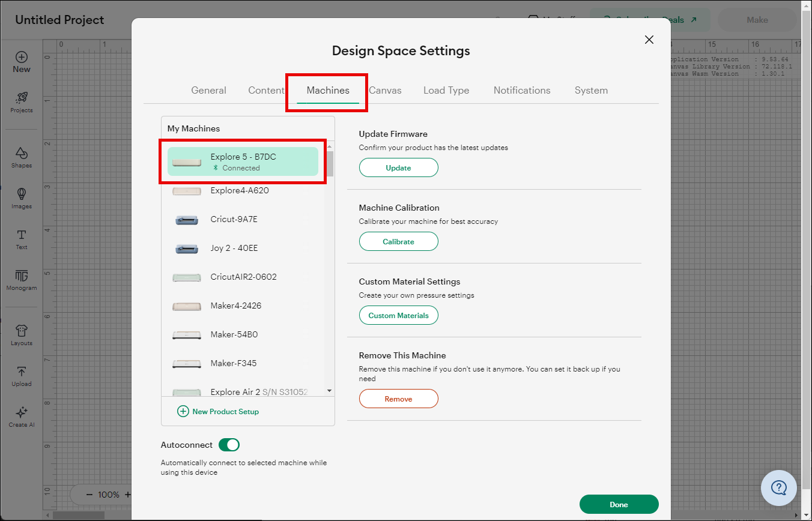The width and height of the screenshot is (812, 521).
Task: Open the Monogram tool
Action: (x=22, y=276)
